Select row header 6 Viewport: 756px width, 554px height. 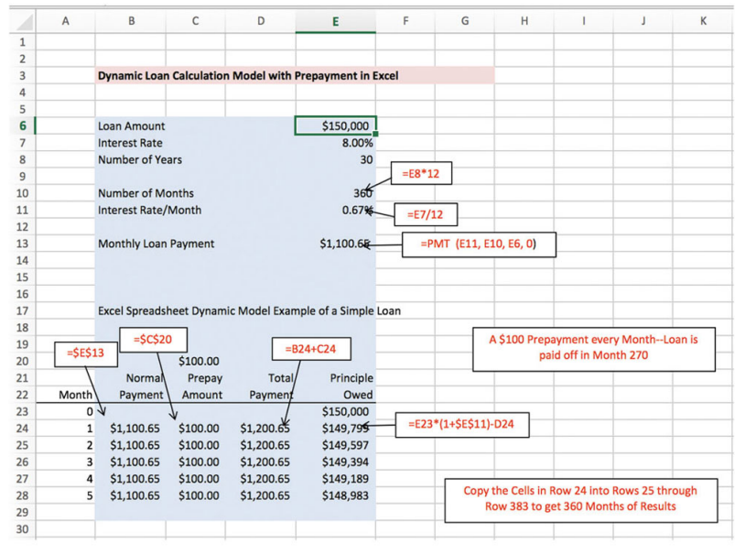click(22, 125)
